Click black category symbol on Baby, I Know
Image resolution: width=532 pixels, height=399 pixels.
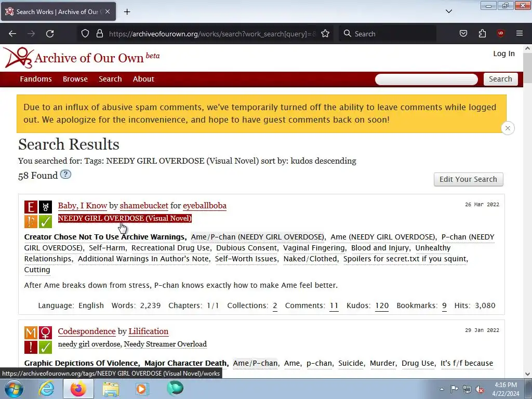coord(46,207)
